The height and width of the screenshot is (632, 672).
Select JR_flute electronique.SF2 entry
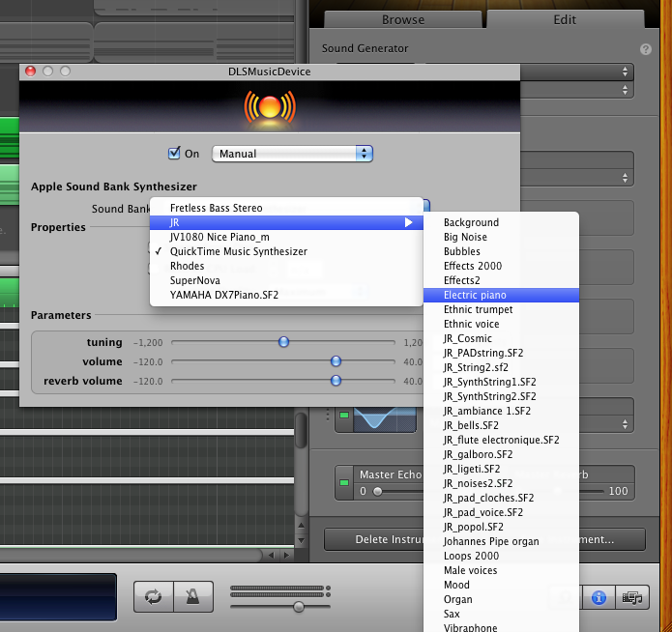501,440
